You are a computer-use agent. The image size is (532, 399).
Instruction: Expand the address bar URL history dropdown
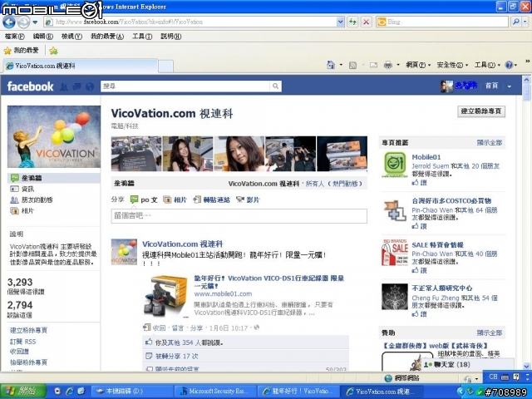coord(340,22)
